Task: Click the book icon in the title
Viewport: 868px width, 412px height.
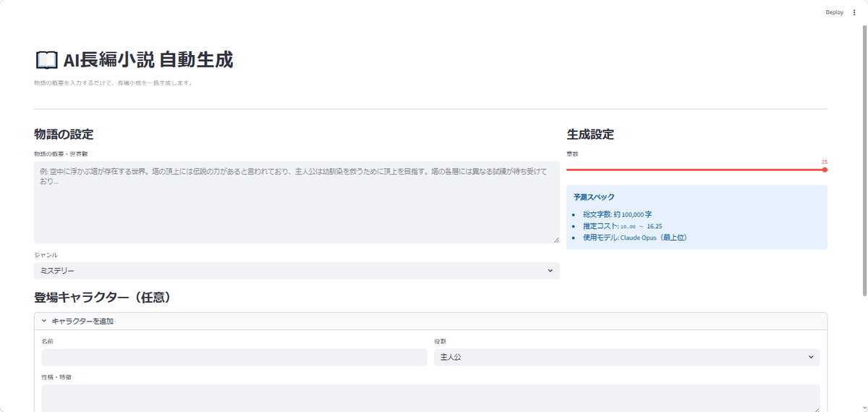Action: pos(46,60)
